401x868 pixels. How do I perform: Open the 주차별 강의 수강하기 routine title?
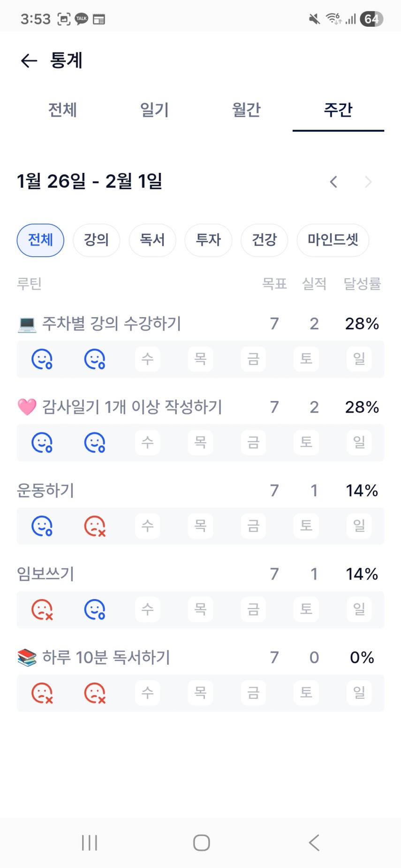click(x=112, y=324)
